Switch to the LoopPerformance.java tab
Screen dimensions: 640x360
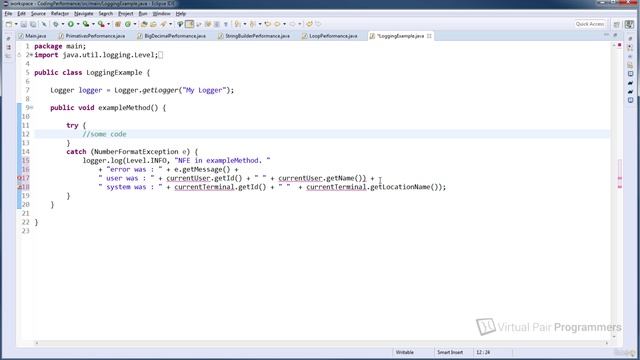(330, 36)
